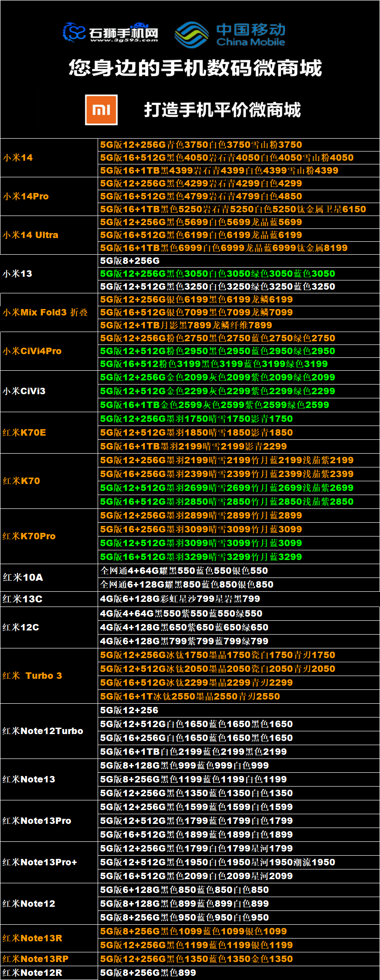Select row 5G版8+128G黑色999蓝色999白色999
Viewport: 380px width, 980px height.
(239, 765)
